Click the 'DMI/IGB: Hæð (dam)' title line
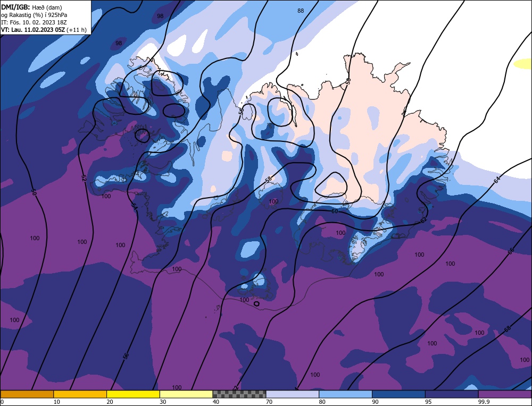Viewport: 532px width, 406px height. coord(31,7)
